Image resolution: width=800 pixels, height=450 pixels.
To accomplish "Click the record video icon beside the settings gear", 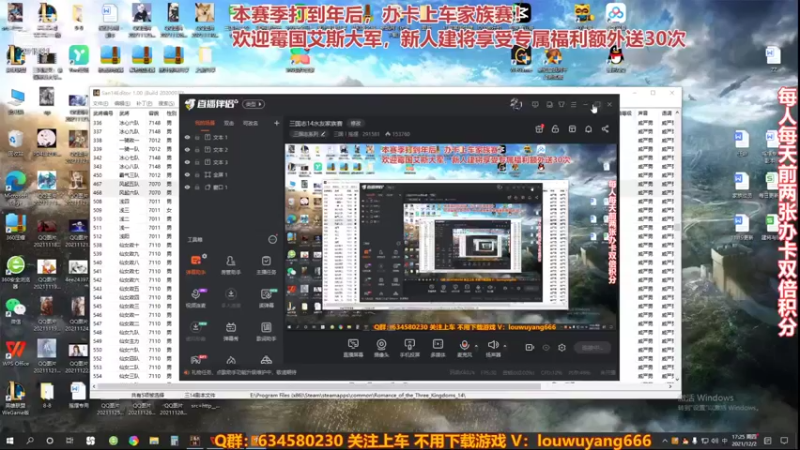I will click(x=530, y=347).
